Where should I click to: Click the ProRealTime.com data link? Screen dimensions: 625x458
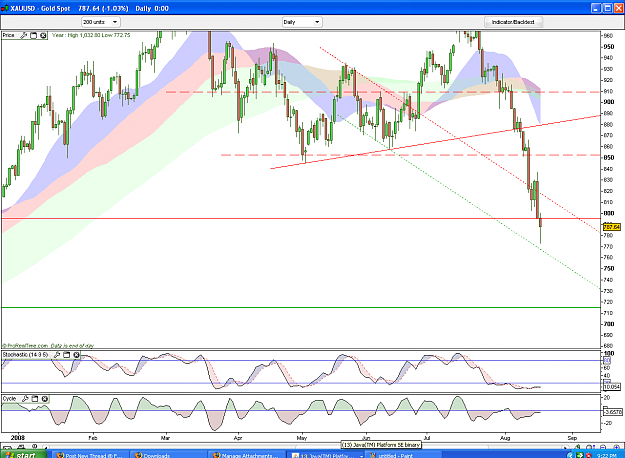[48, 346]
